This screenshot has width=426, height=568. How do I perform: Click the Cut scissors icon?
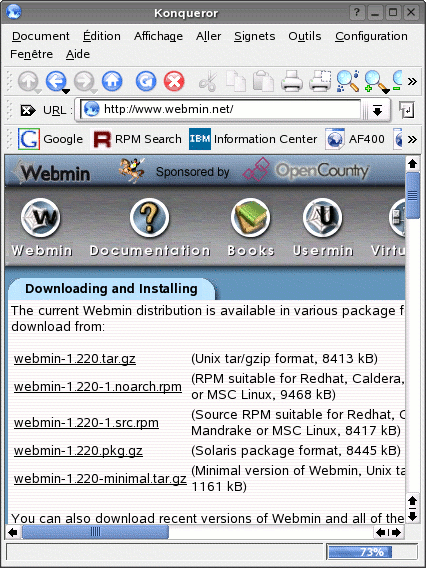point(208,81)
